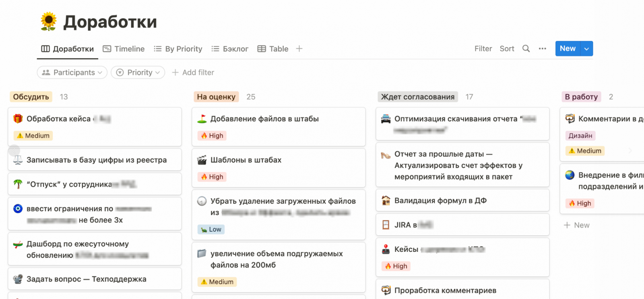
Task: Click the sunflower page icon
Action: [x=49, y=21]
